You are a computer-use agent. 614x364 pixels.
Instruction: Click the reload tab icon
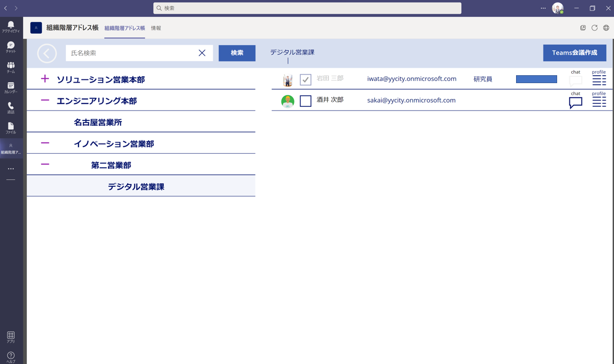tap(595, 28)
